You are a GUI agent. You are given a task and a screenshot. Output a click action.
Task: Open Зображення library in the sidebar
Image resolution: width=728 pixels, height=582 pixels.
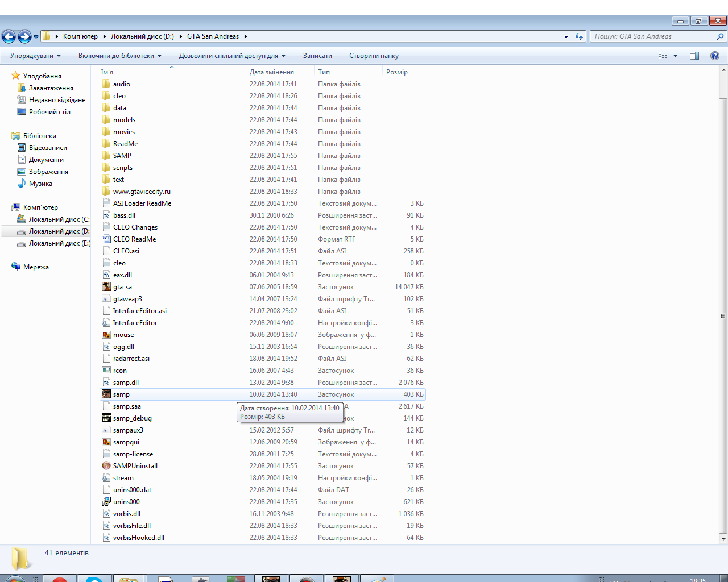click(48, 172)
